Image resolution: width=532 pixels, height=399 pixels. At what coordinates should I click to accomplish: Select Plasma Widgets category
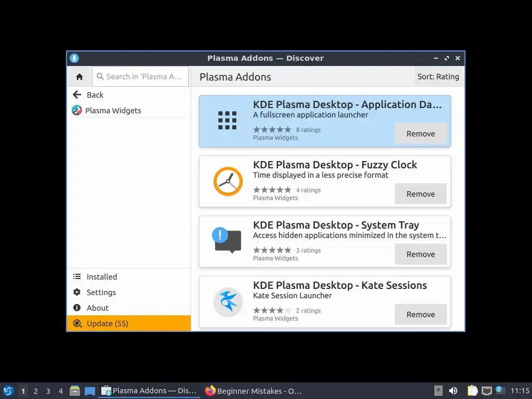[129, 111]
